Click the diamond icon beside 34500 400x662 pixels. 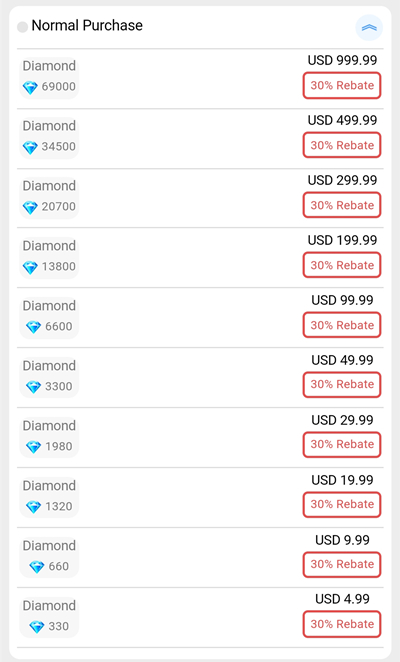pyautogui.click(x=30, y=147)
